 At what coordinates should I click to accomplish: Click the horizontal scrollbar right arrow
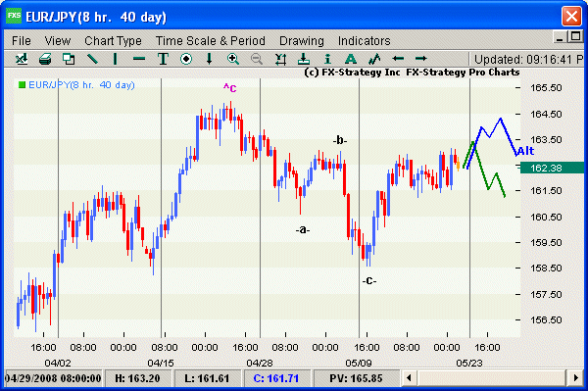tap(576, 377)
